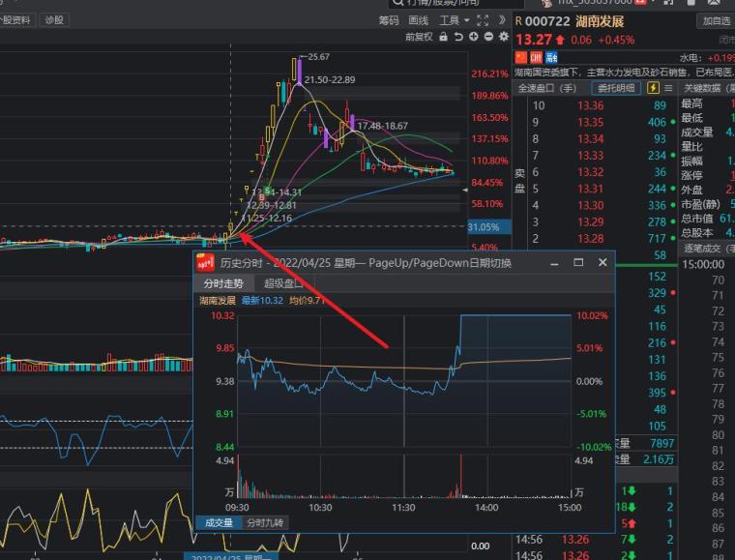
Task: Click the 水电 sector link
Action: [x=690, y=58]
